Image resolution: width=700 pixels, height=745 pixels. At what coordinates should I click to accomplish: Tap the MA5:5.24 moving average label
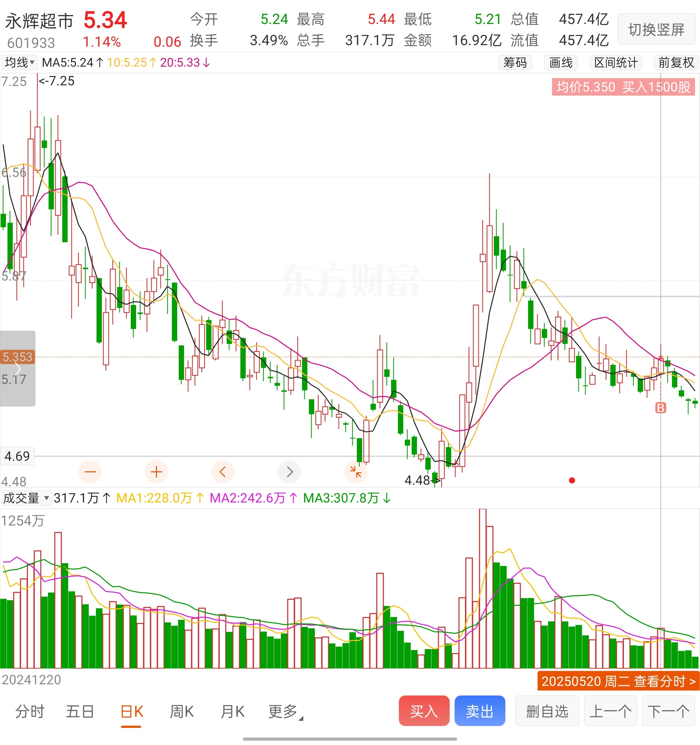(x=73, y=63)
